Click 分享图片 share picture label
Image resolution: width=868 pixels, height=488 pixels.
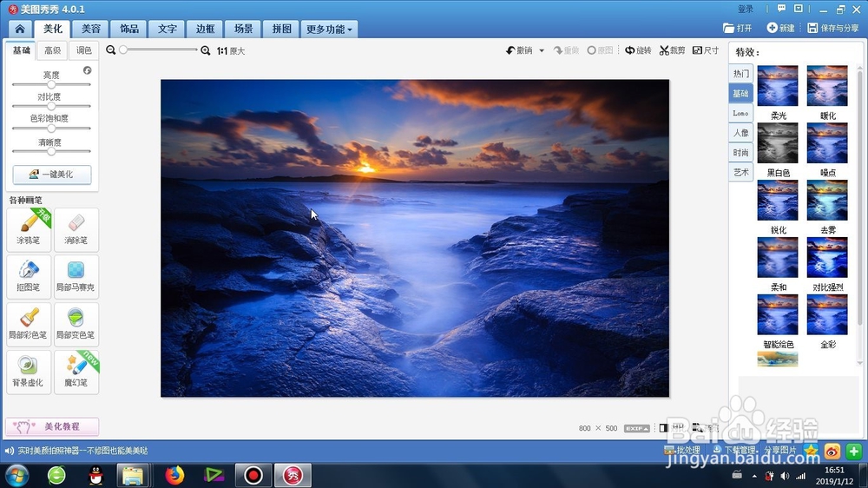coord(780,451)
